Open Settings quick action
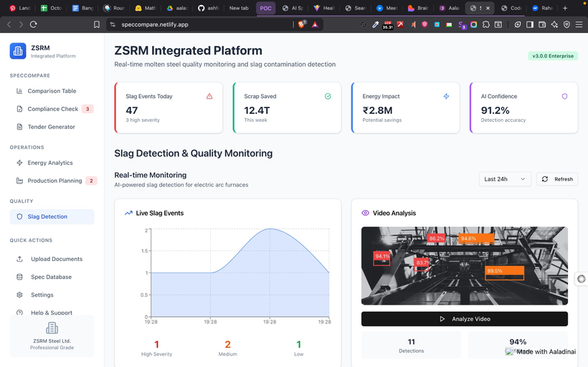Image resolution: width=588 pixels, height=367 pixels. tap(52, 295)
